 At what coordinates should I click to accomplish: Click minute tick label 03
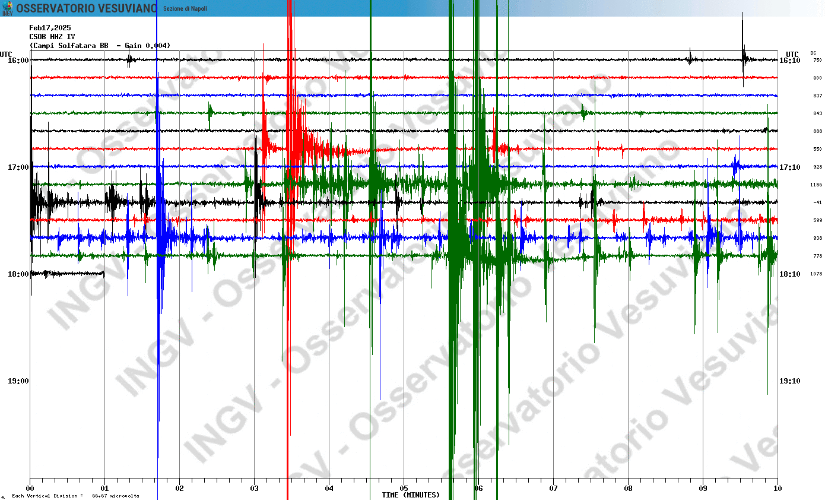coord(255,489)
